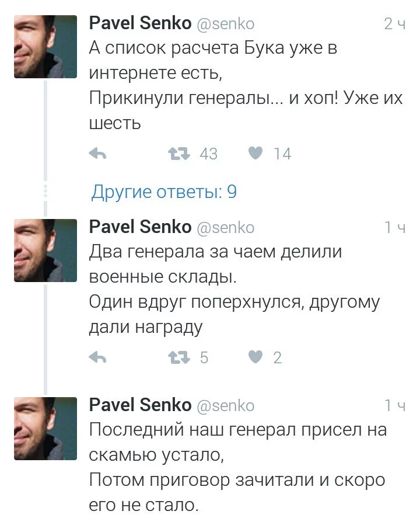420x525 pixels.
Task: Open Pavel Senko avatar on second tweet
Action: pos(45,251)
